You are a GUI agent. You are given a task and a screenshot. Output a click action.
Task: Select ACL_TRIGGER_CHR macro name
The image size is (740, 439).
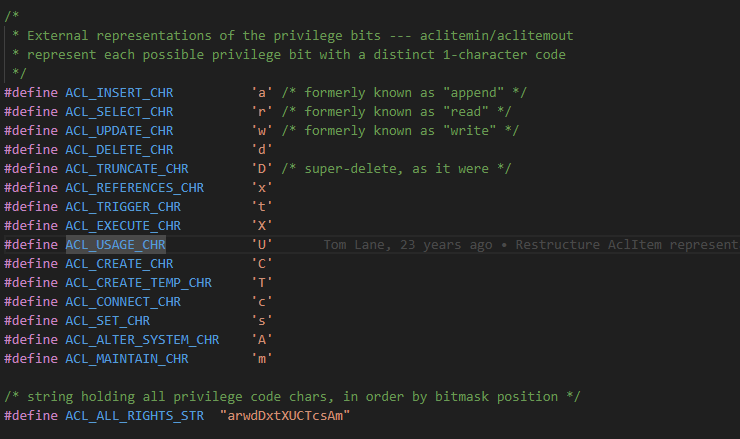click(x=123, y=206)
